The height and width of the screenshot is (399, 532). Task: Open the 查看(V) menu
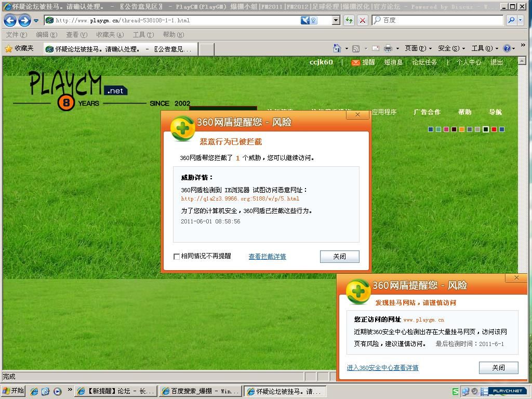pos(76,35)
